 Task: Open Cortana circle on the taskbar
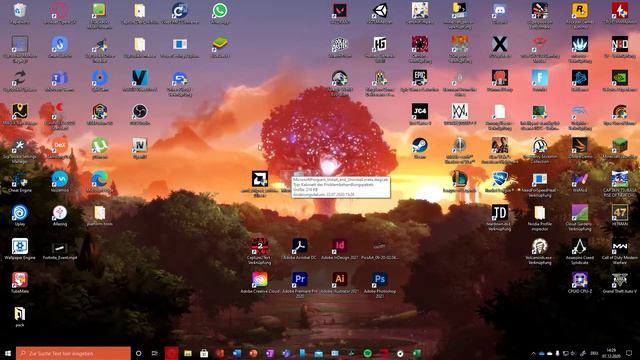[x=138, y=353]
